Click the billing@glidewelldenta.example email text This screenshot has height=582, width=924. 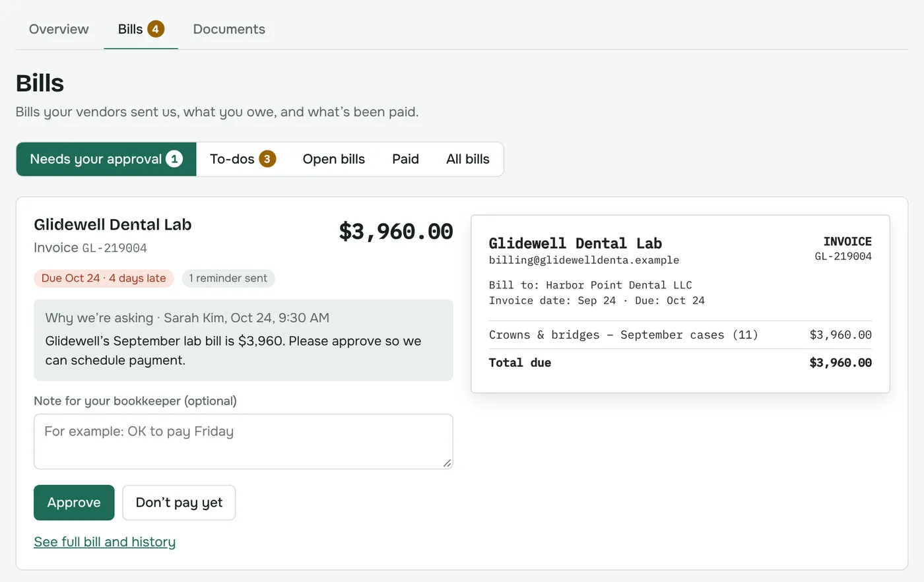[x=584, y=260]
